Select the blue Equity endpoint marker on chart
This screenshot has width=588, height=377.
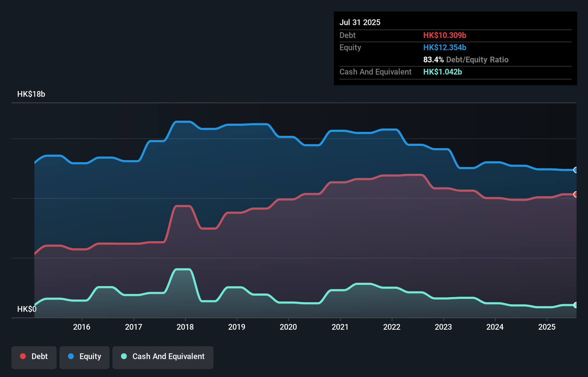click(x=575, y=170)
